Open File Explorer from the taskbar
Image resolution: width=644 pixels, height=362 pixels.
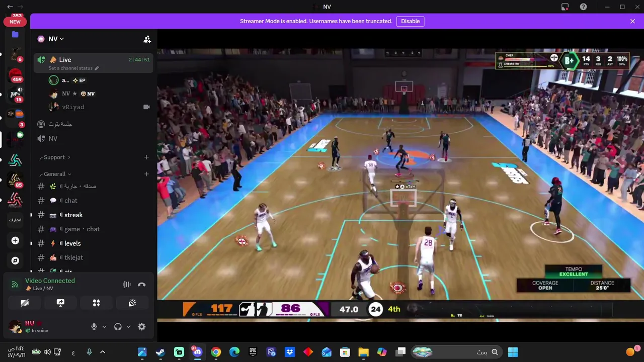(363, 352)
